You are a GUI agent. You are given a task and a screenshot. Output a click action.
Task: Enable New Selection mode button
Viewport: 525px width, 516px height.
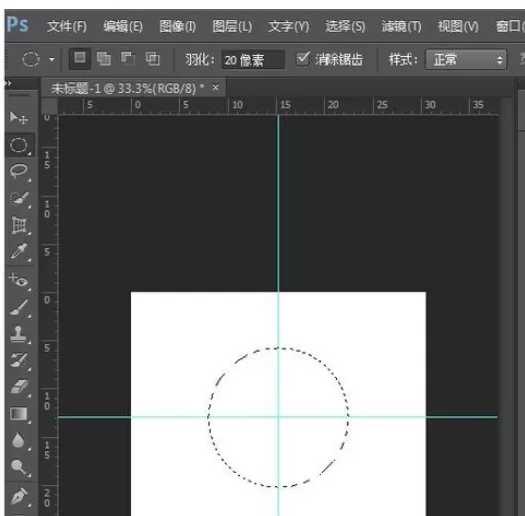pos(80,59)
